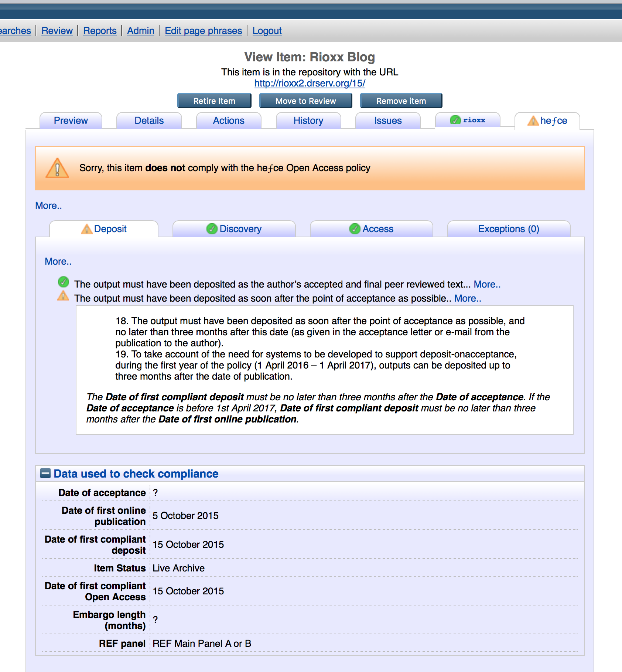This screenshot has height=672, width=622.
Task: Open the Edit page phrases link
Action: pos(203,31)
